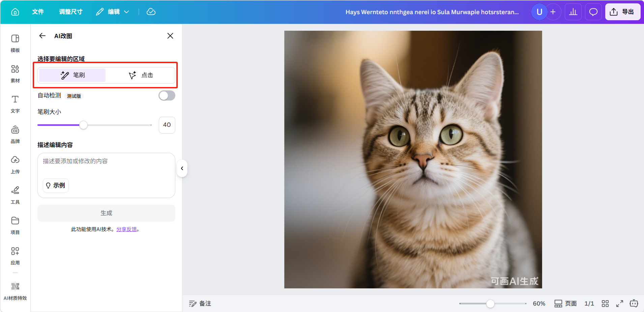Toggle the 自动检测 switch on

click(167, 96)
